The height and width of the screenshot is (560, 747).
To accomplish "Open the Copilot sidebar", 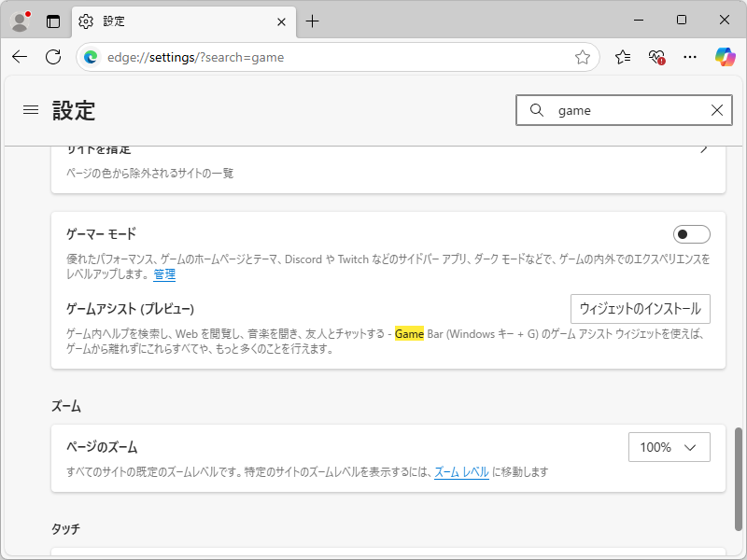I will point(726,57).
